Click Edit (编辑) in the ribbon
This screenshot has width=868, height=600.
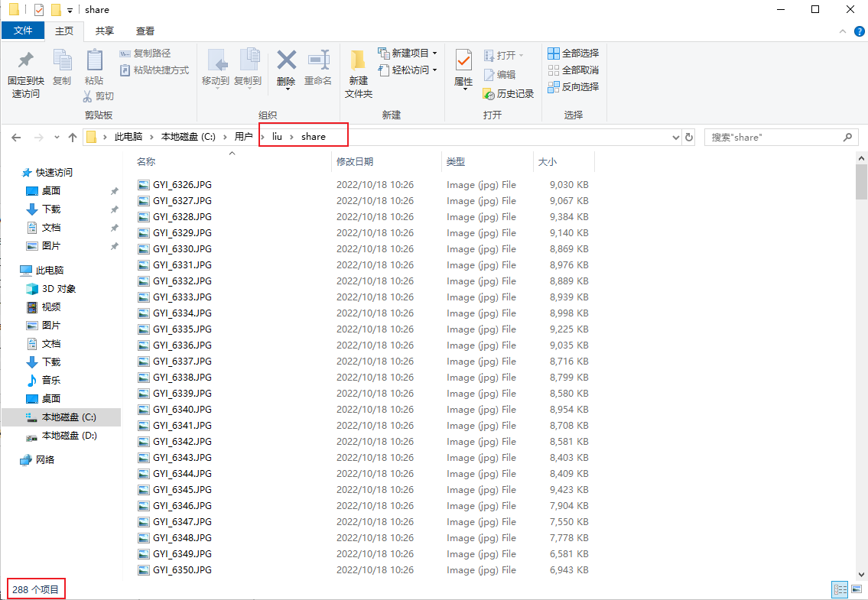coord(500,75)
